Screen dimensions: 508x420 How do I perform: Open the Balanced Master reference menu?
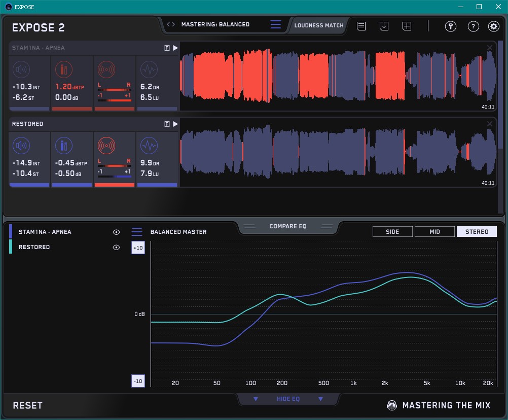click(x=137, y=232)
